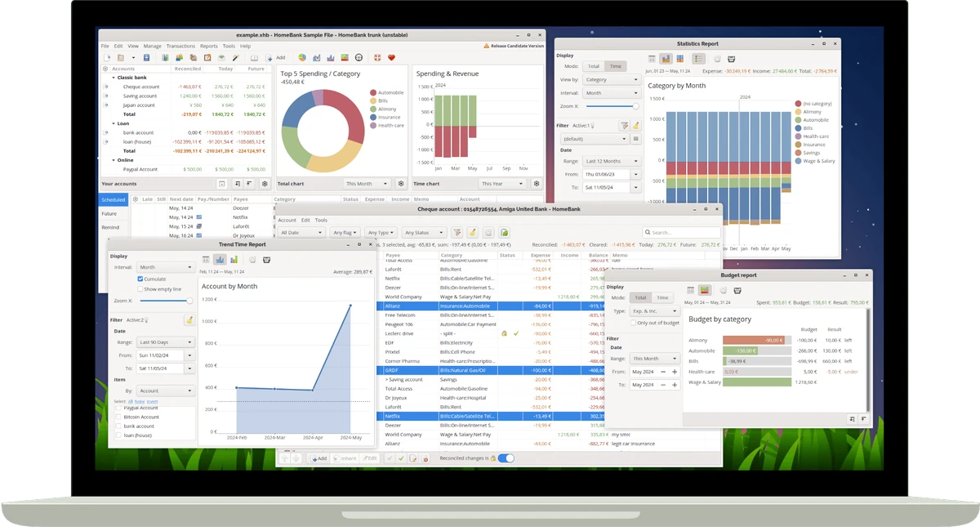
Task: Click the filter funnel icon in Cheque account window
Action: pyautogui.click(x=457, y=233)
